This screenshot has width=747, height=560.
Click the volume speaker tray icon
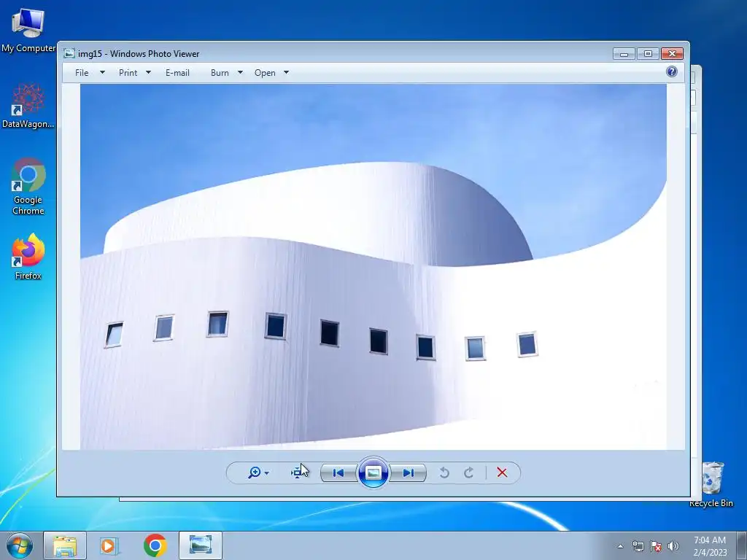click(673, 546)
